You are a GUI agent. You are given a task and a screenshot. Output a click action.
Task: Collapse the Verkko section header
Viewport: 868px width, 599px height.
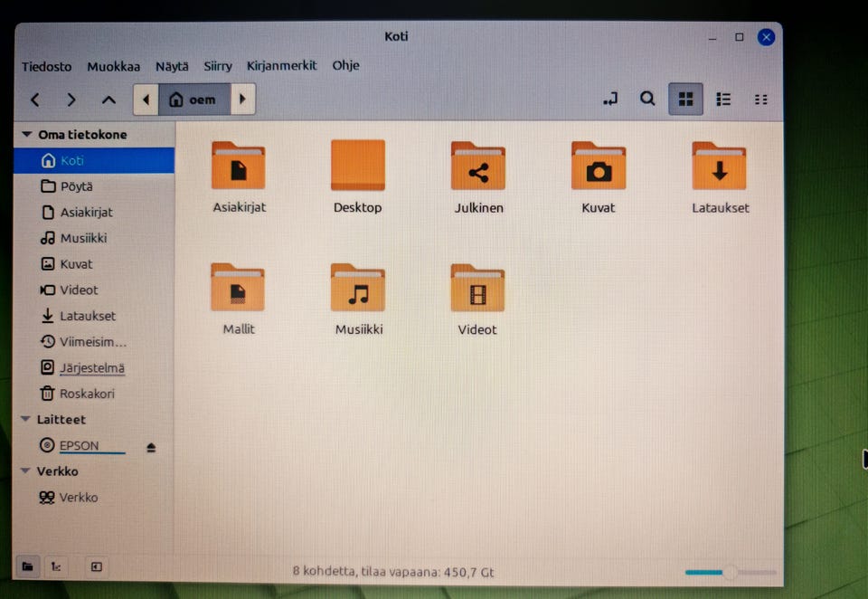25,471
